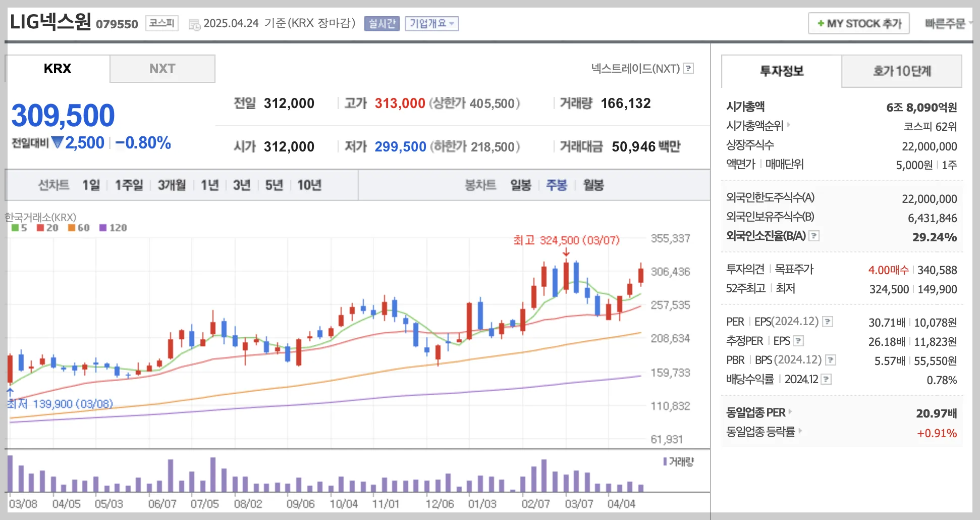The image size is (980, 520).
Task: Click the 고가 value 313,000
Action: 400,103
